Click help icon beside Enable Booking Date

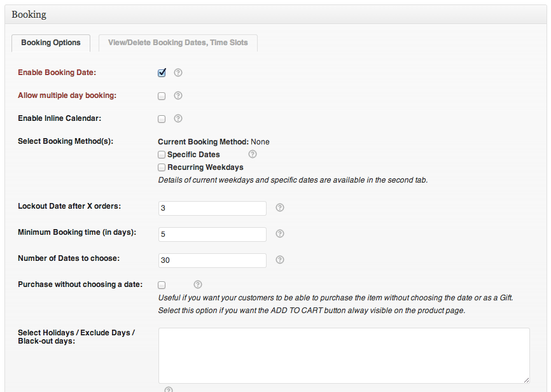click(178, 73)
